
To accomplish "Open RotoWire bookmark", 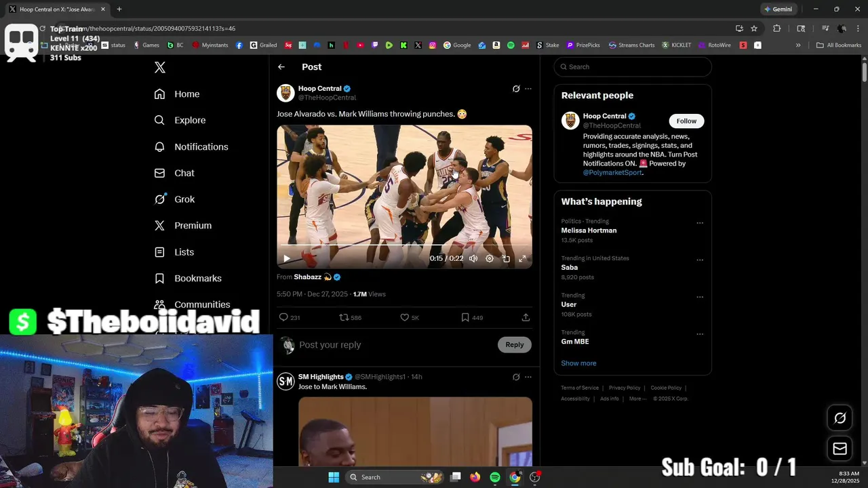I will 715,45.
